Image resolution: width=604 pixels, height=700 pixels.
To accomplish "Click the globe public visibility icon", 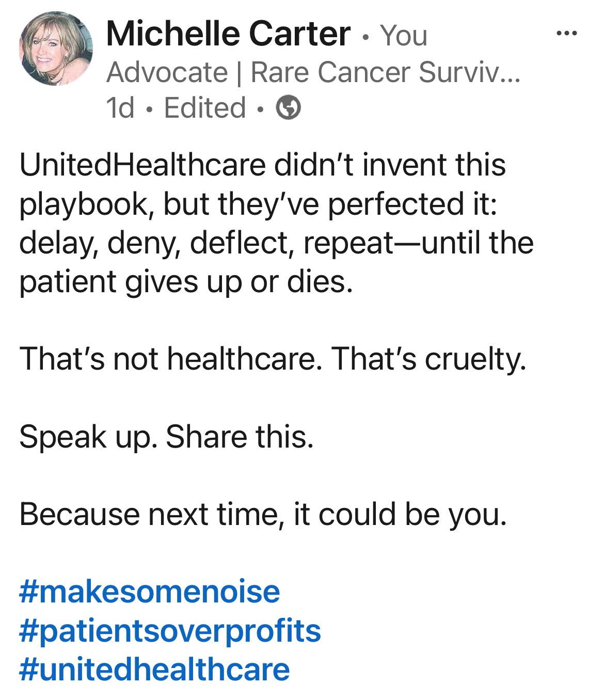I will (x=289, y=108).
